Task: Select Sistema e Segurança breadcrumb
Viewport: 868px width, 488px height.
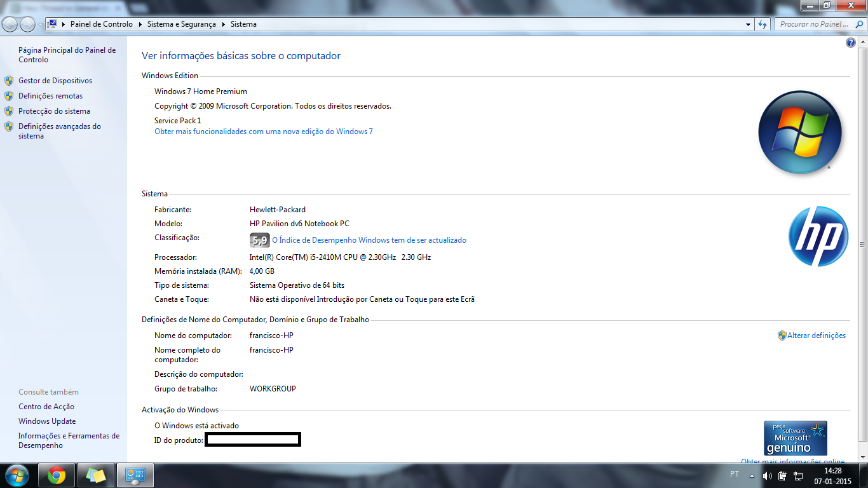Action: tap(181, 24)
